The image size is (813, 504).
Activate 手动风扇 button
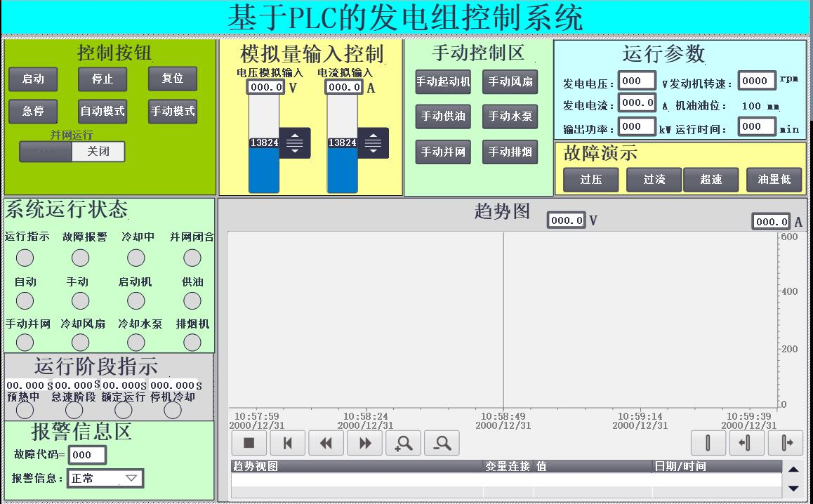pos(510,82)
